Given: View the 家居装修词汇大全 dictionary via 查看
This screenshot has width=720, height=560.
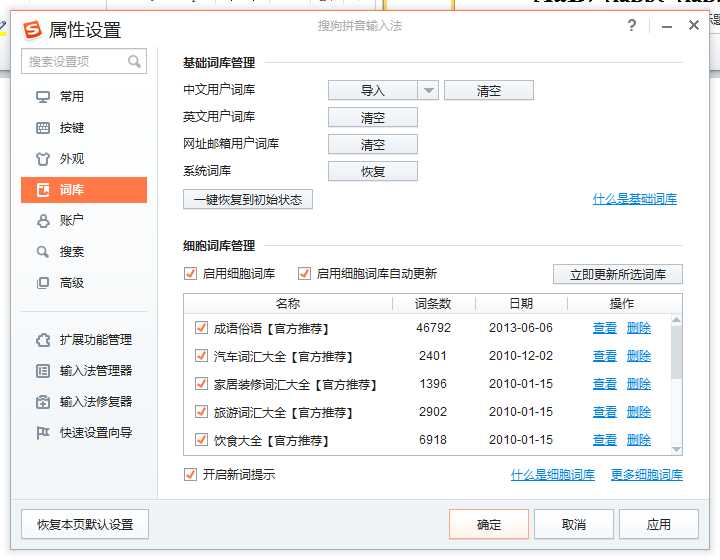Looking at the screenshot, I should coord(604,384).
